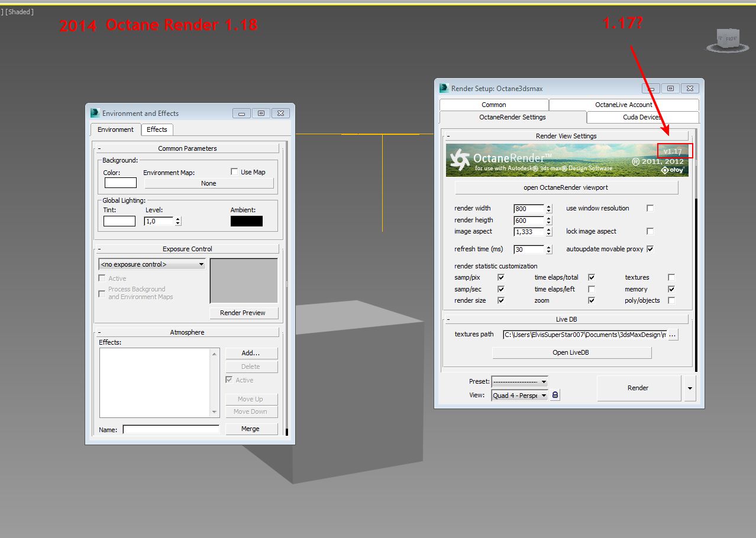Toggle memory statistic checkbox
Screen dimensions: 756x538
point(671,289)
